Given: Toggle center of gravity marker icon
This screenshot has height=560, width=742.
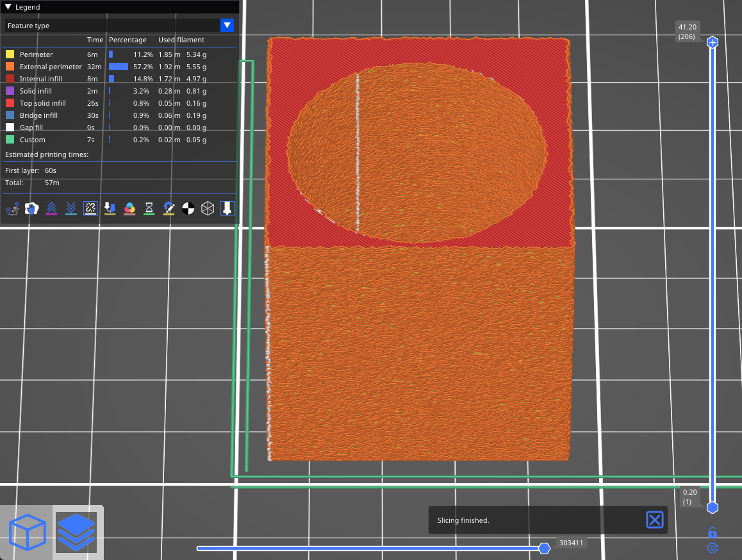Looking at the screenshot, I should [x=188, y=208].
